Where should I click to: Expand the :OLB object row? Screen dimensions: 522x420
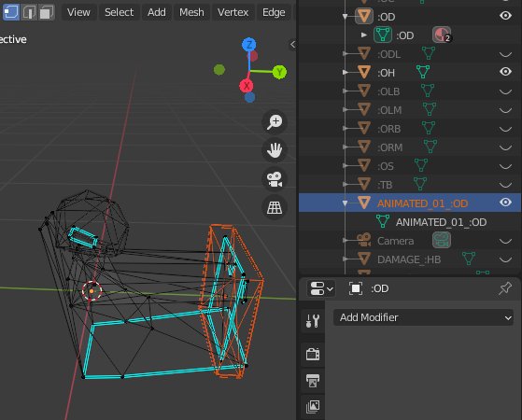[x=346, y=91]
